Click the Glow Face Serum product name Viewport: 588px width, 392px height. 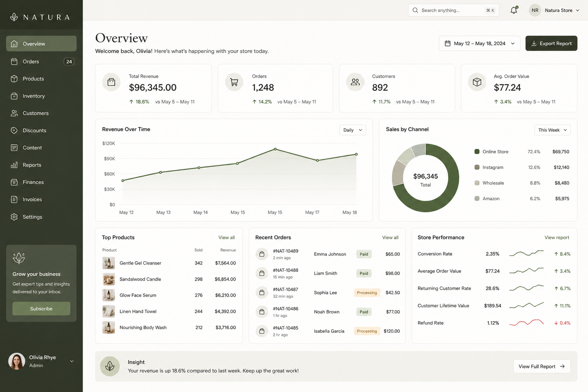138,295
